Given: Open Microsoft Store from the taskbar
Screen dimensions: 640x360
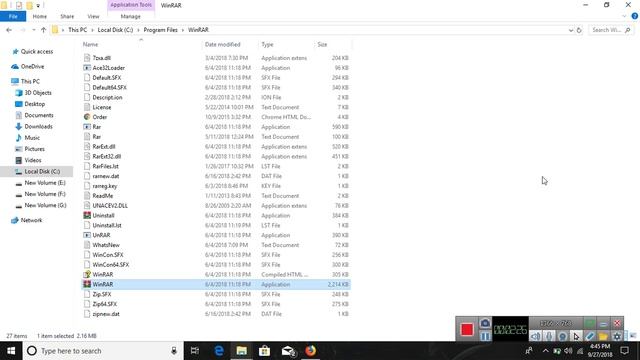Looking at the screenshot, I should pos(264,351).
